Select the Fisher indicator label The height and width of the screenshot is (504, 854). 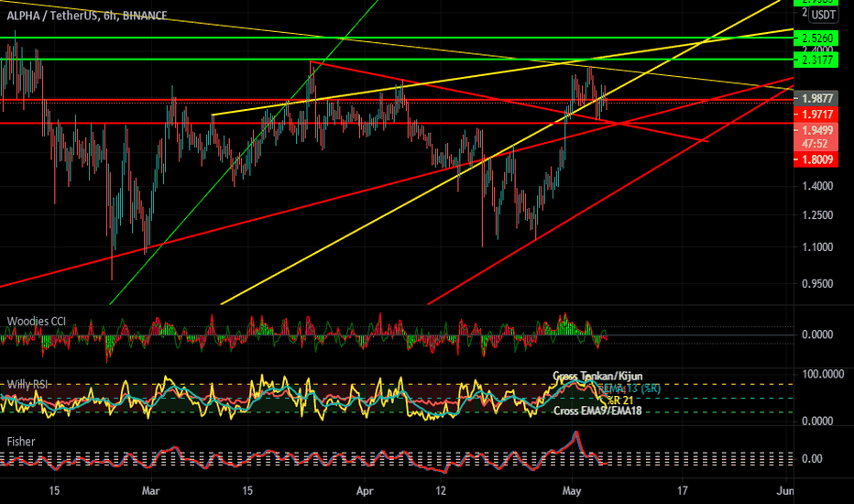21,442
